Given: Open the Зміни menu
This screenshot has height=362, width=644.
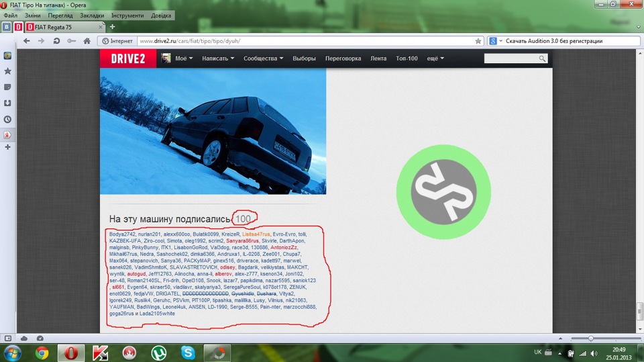Looking at the screenshot, I should (32, 15).
